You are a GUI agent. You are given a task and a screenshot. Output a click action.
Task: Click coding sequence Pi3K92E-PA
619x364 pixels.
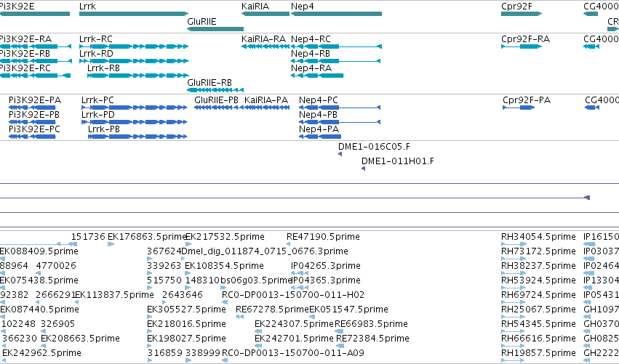click(x=32, y=108)
